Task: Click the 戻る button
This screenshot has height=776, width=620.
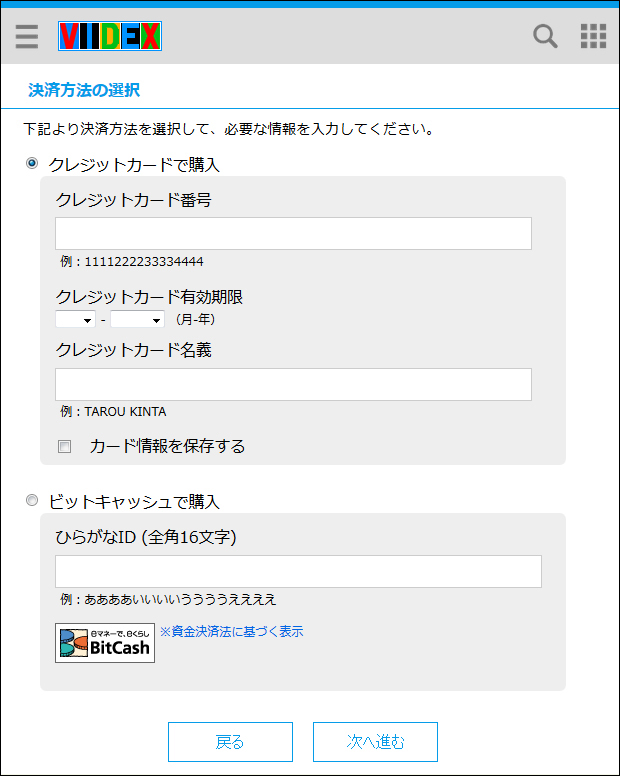Action: click(x=230, y=742)
